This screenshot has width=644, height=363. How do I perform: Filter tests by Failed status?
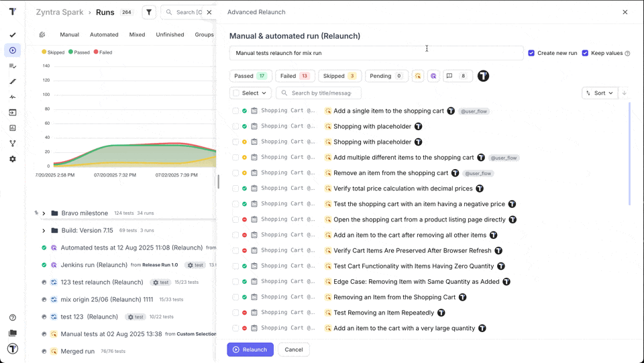click(x=294, y=76)
